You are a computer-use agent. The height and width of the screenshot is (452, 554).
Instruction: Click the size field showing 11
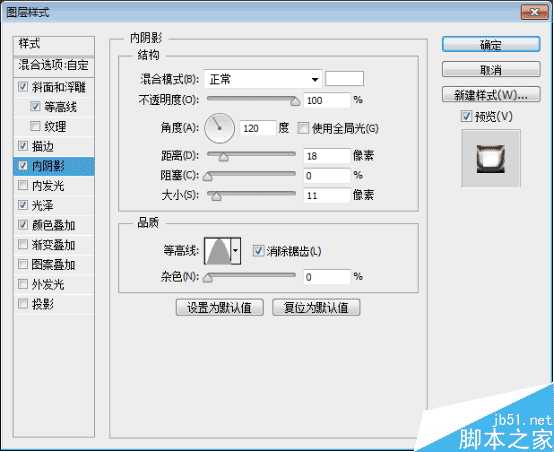coord(326,195)
